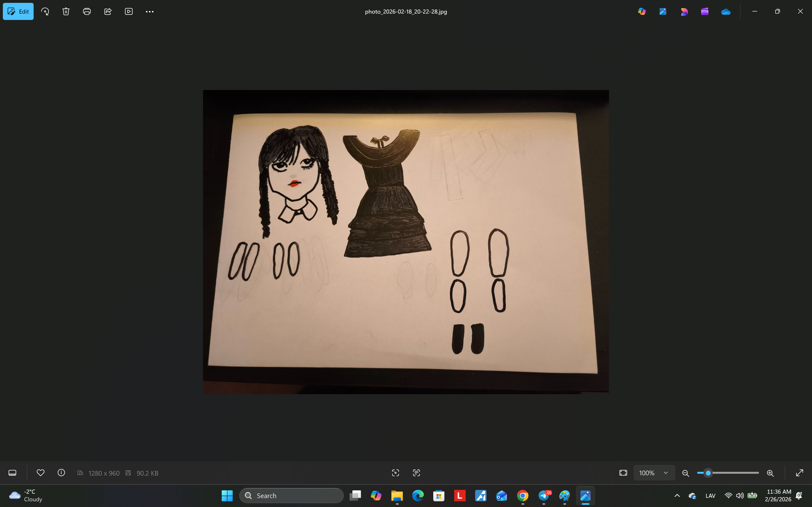The image size is (812, 507).
Task: Click the scan text icon
Action: tap(416, 473)
